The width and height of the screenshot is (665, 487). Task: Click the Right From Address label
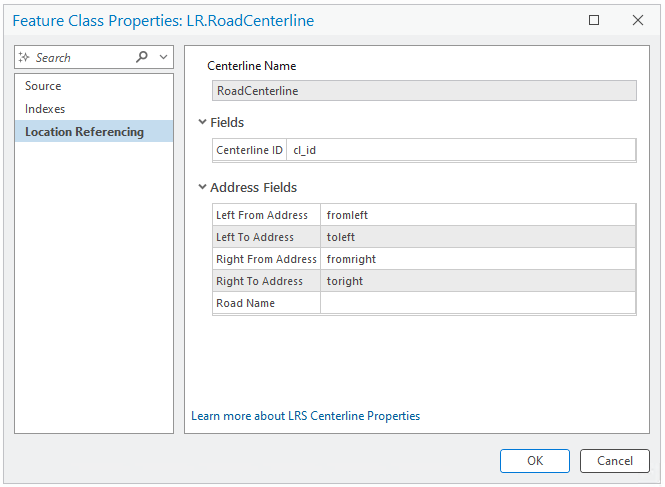[x=266, y=259]
